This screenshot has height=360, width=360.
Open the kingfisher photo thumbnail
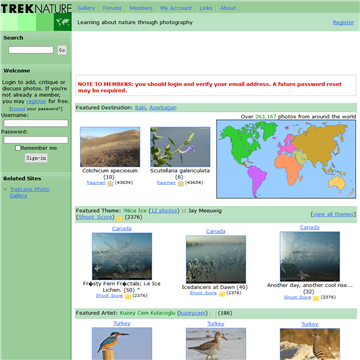point(122,343)
